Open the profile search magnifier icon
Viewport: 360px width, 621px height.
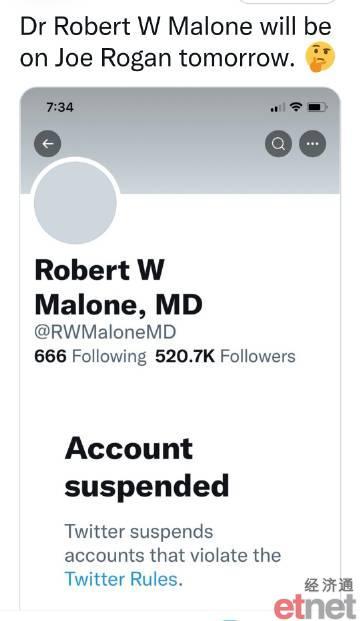(x=278, y=143)
